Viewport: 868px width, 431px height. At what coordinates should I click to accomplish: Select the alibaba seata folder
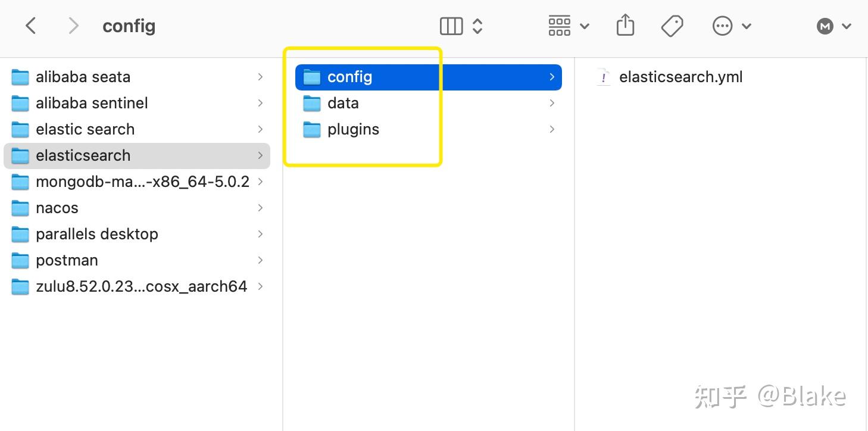click(x=83, y=77)
